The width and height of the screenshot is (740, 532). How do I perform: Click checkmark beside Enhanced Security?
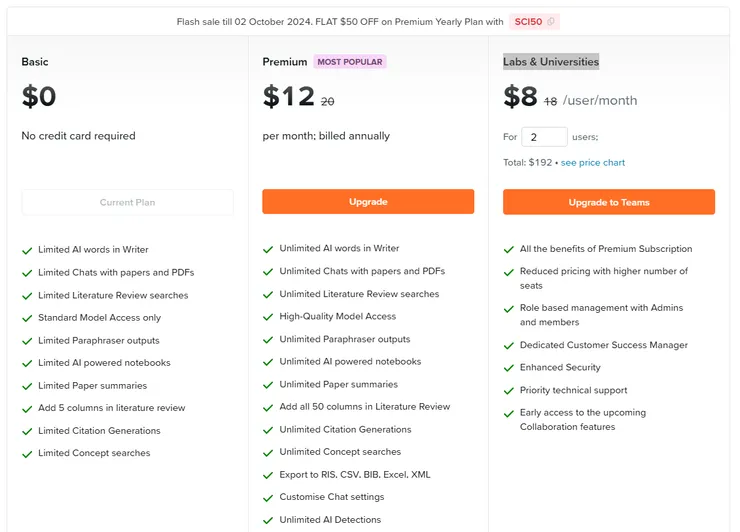(x=508, y=368)
